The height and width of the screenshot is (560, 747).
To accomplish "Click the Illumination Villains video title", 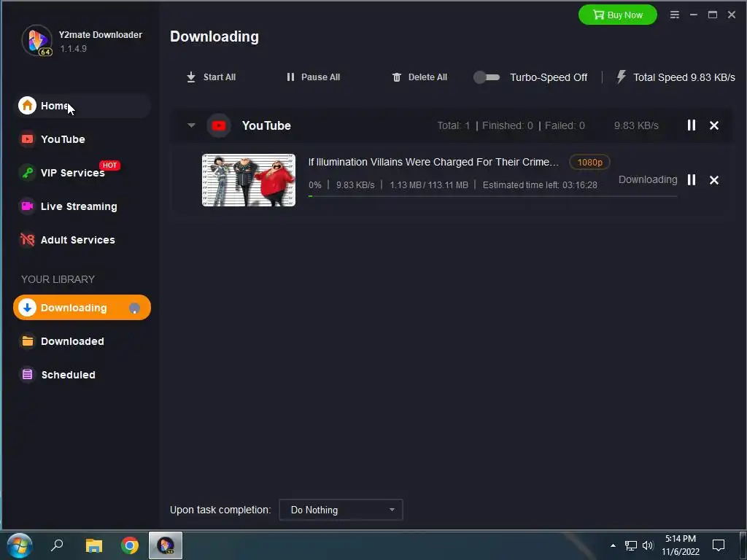I will point(433,162).
